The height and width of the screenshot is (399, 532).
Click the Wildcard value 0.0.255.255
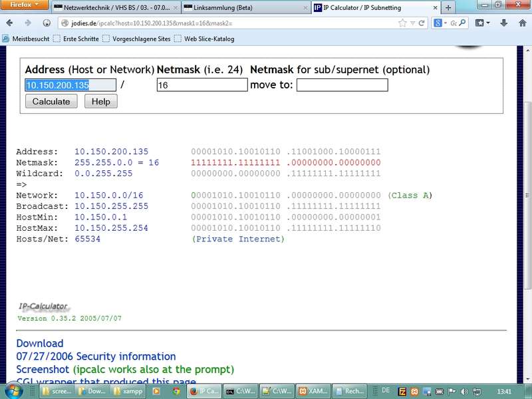click(x=104, y=174)
